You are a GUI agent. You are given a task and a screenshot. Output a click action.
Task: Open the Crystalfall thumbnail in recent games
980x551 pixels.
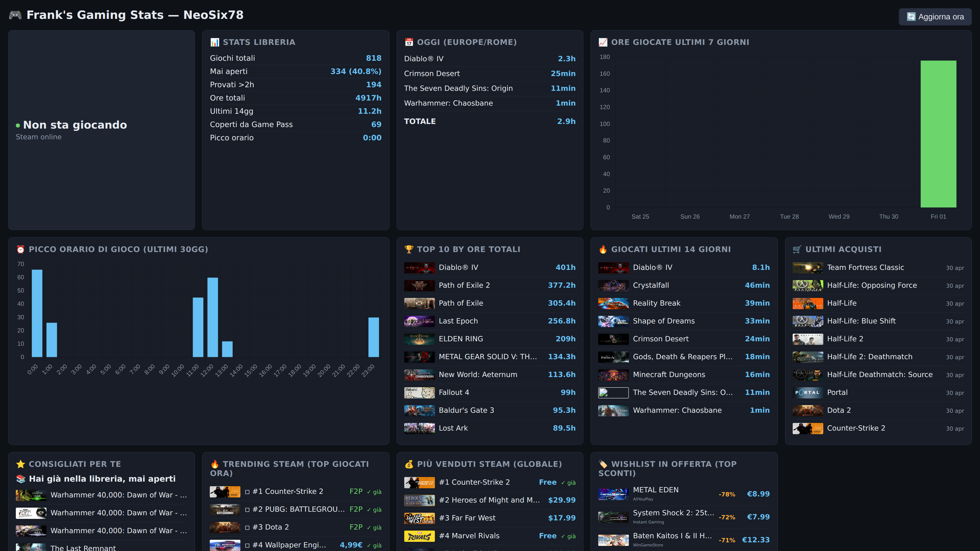(x=613, y=286)
